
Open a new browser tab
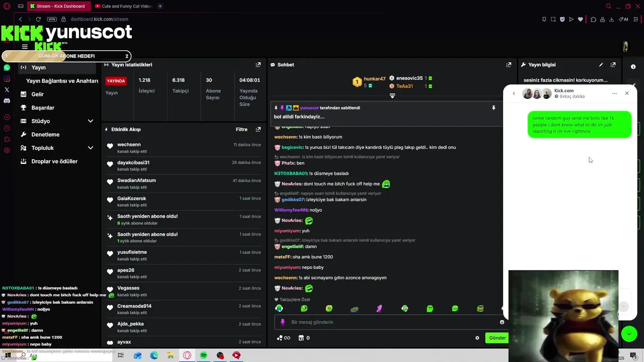[x=160, y=7]
